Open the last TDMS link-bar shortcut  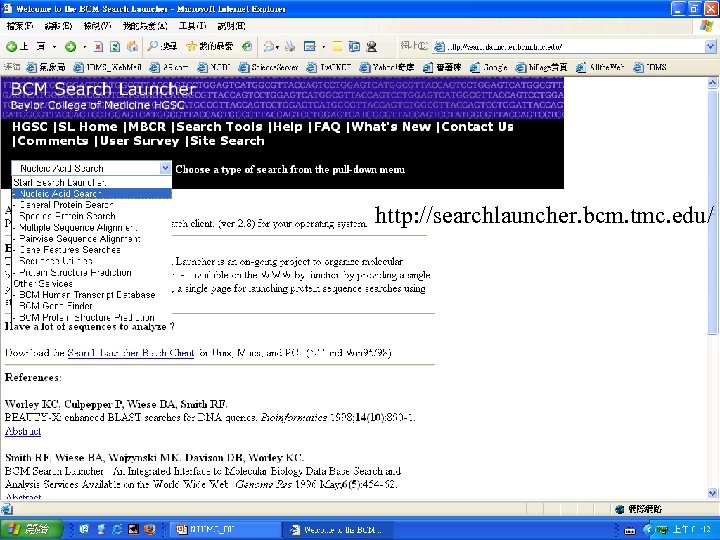650,68
